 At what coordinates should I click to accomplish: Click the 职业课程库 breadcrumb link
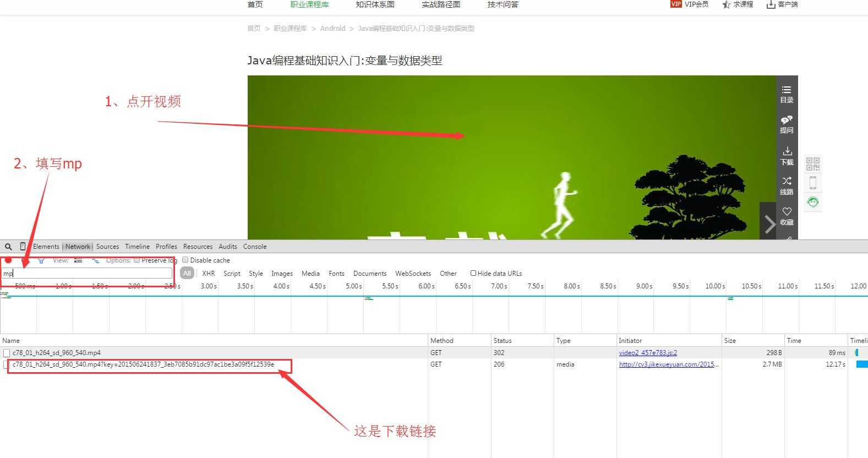tap(290, 28)
